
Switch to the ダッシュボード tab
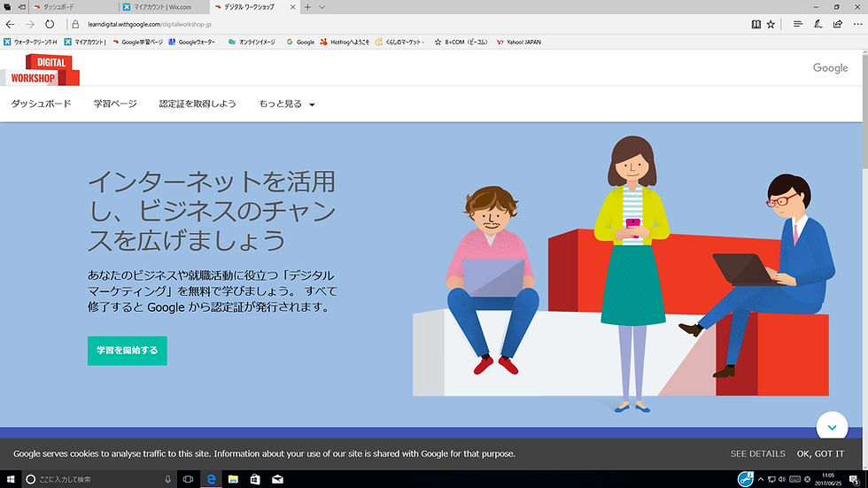coord(74,7)
